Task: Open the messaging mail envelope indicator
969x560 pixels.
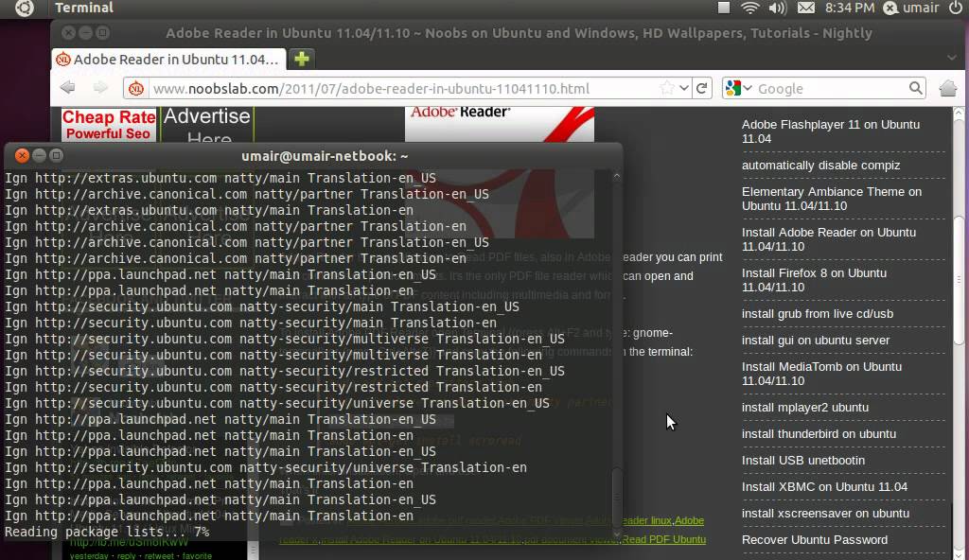Action: tap(806, 8)
